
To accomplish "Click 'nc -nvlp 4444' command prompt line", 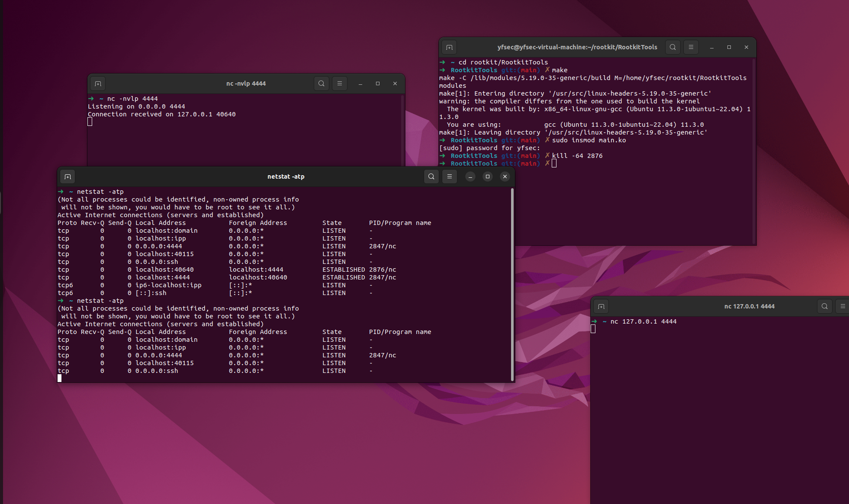I will click(132, 99).
